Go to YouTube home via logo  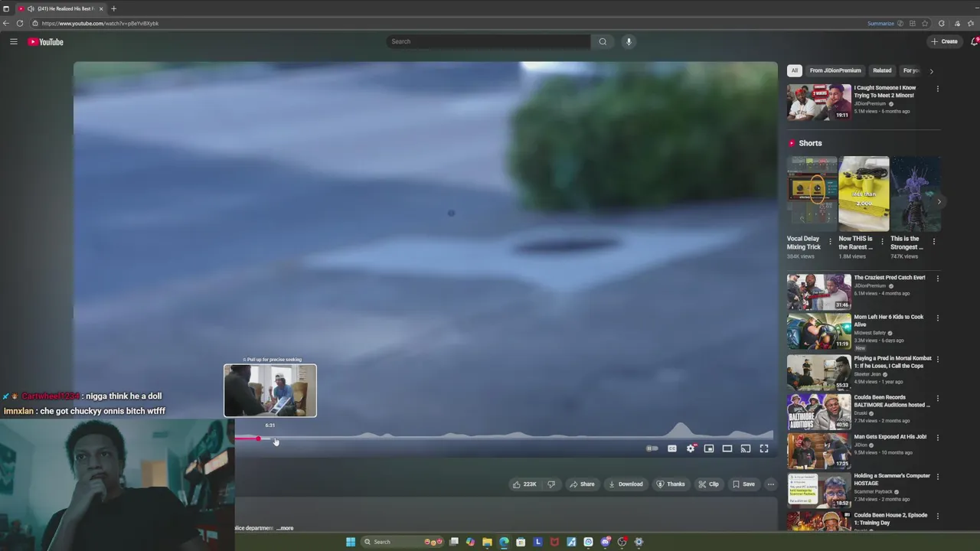46,41
